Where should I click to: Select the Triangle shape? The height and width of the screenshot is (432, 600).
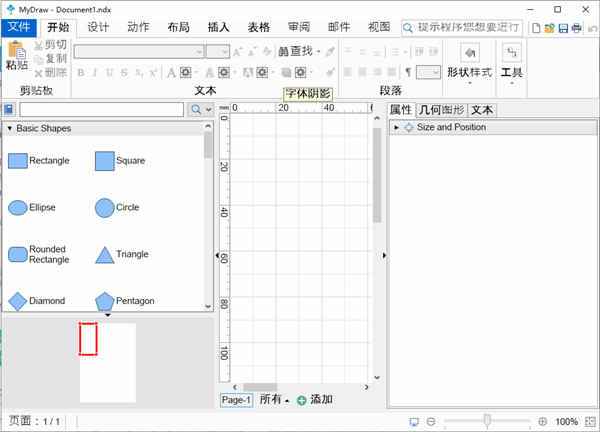122,255
